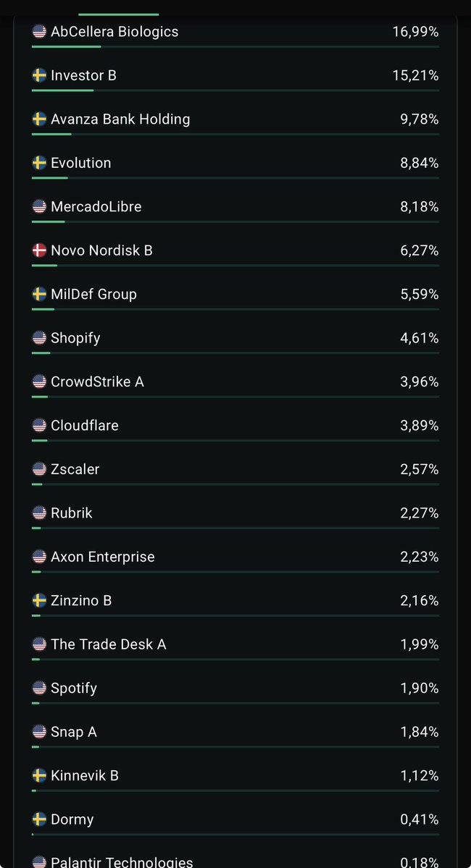Tap the US flag beside AbCellera Biologics
471x868 pixels.
tap(39, 32)
